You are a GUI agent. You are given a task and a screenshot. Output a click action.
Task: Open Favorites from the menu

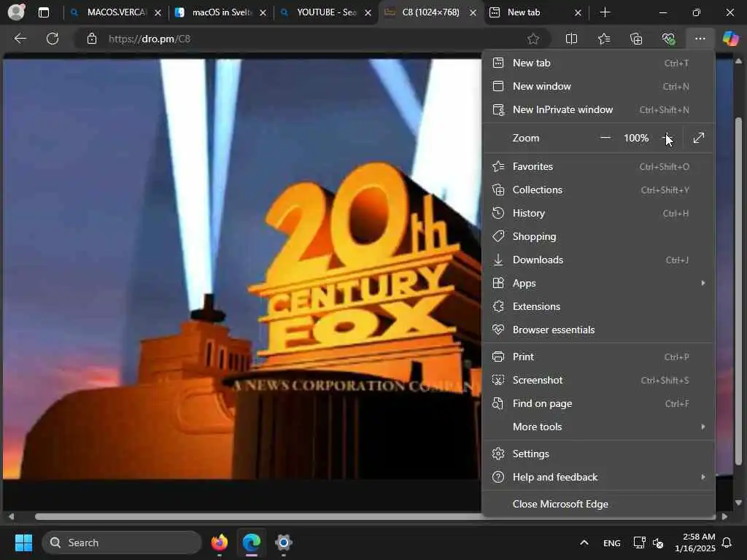598,167
